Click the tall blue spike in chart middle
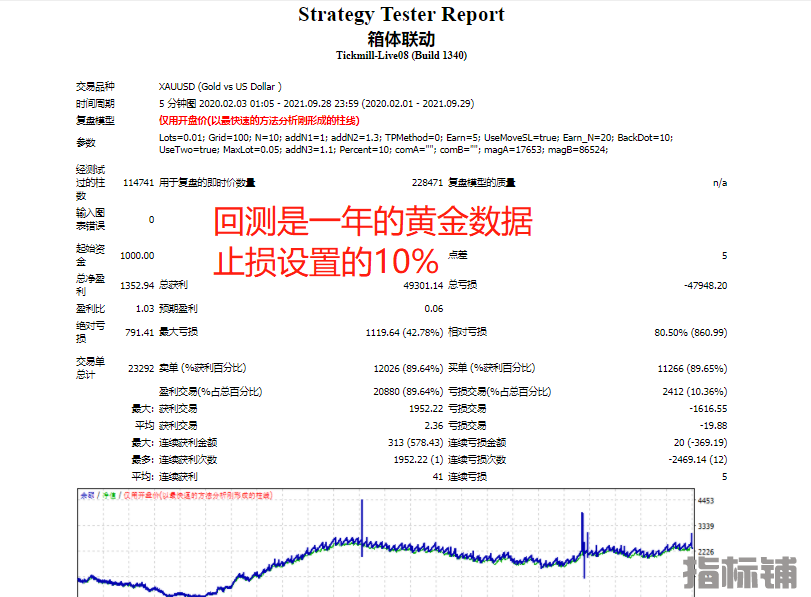811x597 pixels. (361, 522)
